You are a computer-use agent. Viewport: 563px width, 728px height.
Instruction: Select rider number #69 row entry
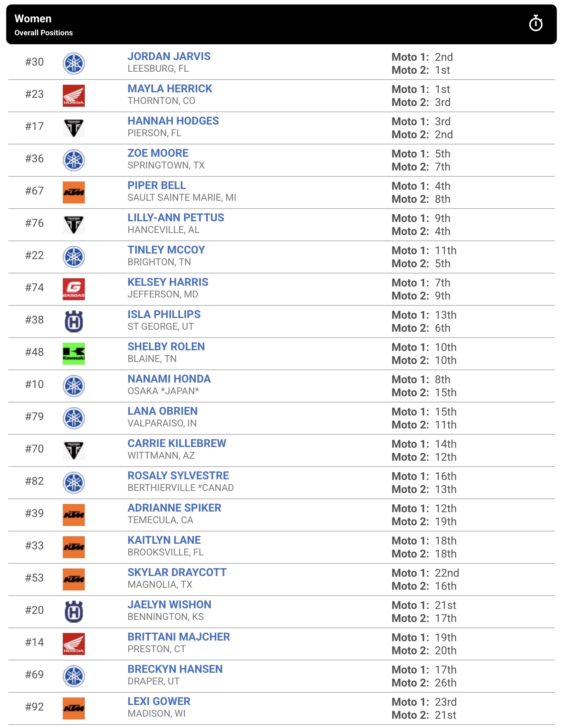point(281,676)
